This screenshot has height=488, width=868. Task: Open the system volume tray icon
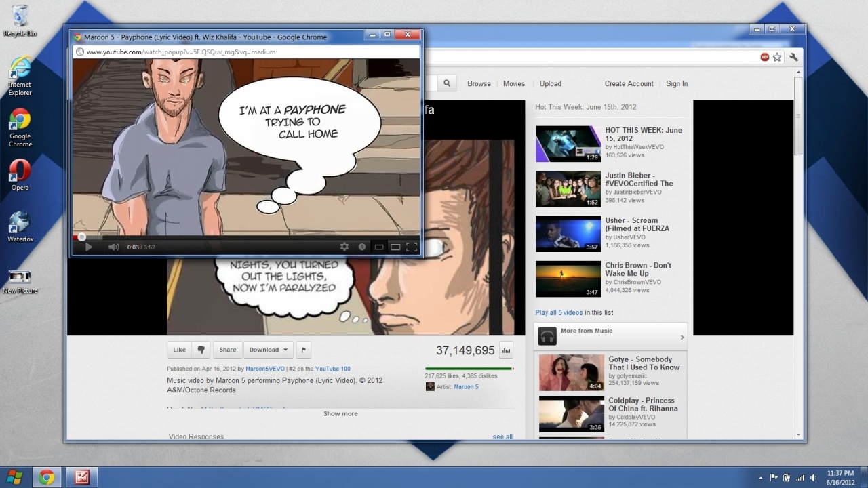pos(813,478)
